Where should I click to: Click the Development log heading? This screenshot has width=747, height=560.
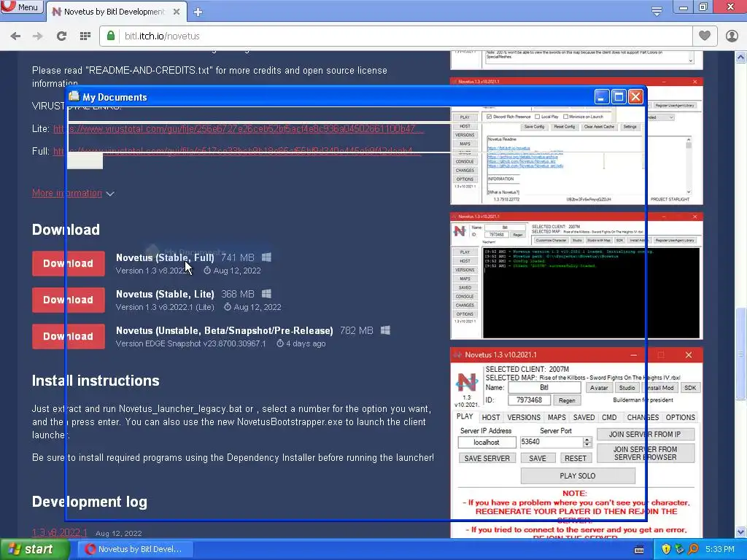click(90, 502)
